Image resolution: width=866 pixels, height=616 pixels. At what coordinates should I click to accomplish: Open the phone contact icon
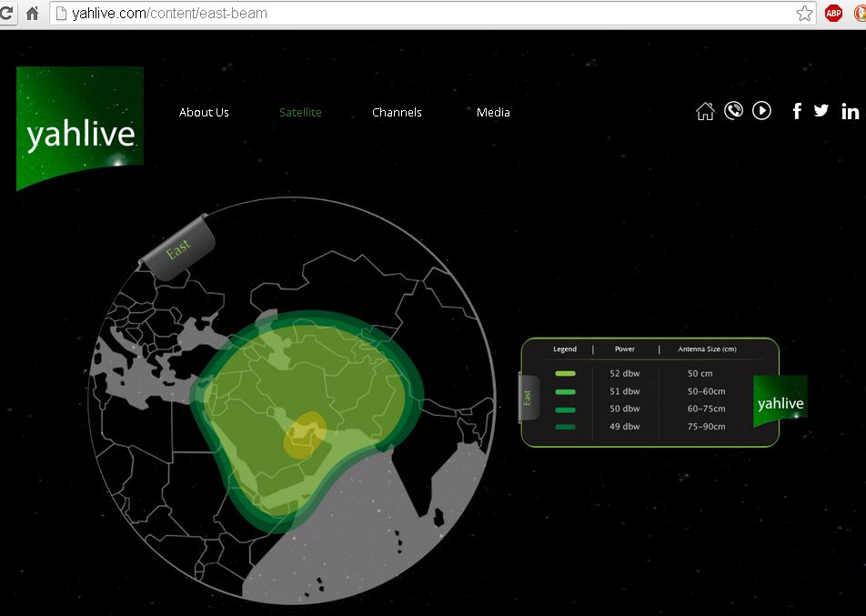click(733, 111)
